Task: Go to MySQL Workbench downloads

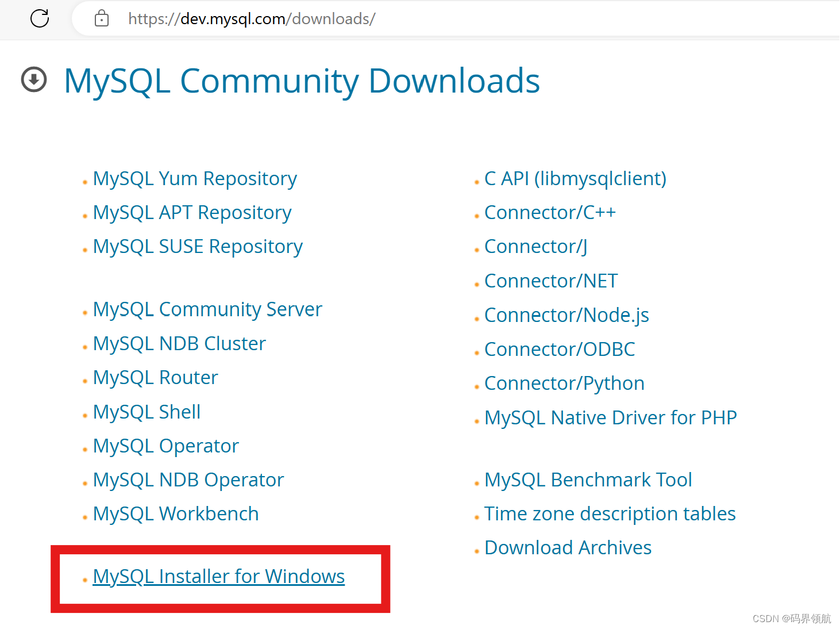Action: pyautogui.click(x=176, y=514)
